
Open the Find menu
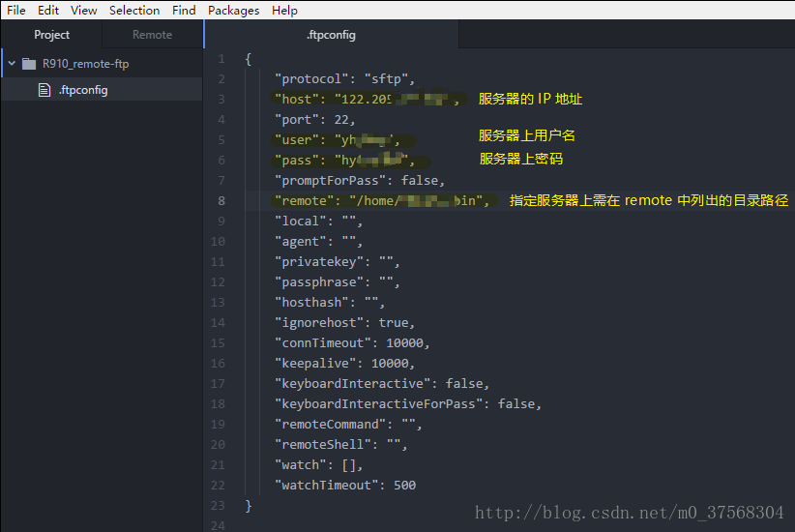(x=184, y=10)
